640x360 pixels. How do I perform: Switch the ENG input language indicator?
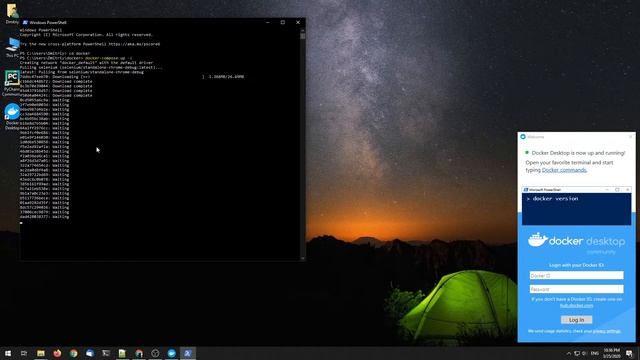point(595,353)
